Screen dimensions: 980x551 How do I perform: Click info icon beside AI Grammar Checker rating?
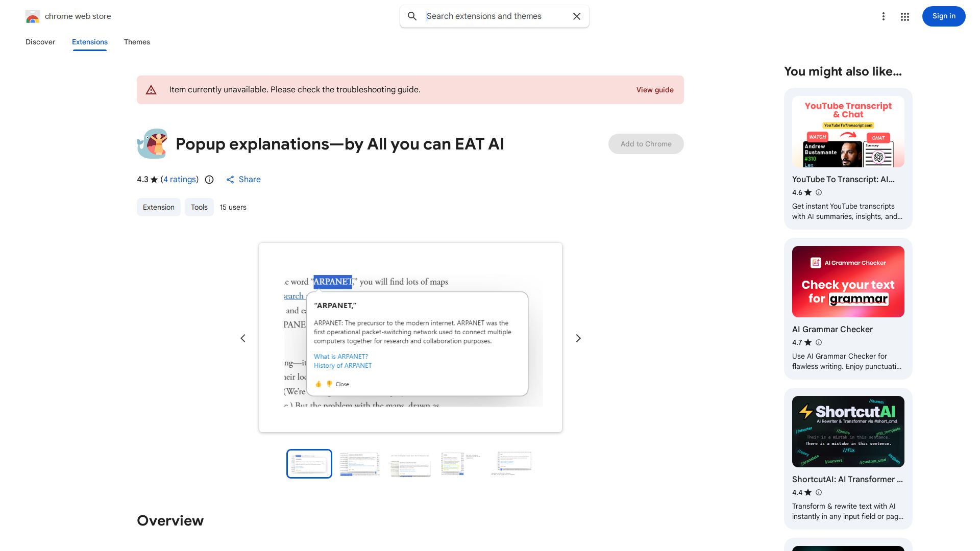[819, 342]
